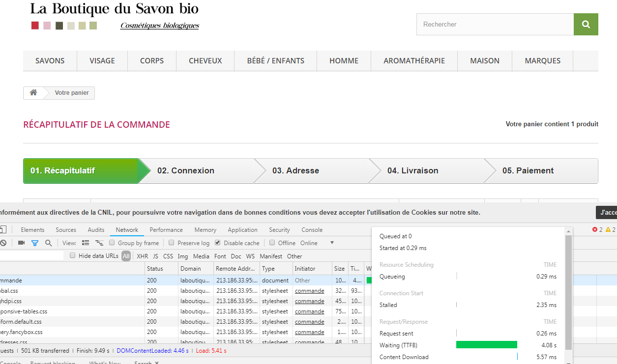
Task: Click the timing popup vertical scrollbar
Action: 569,292
